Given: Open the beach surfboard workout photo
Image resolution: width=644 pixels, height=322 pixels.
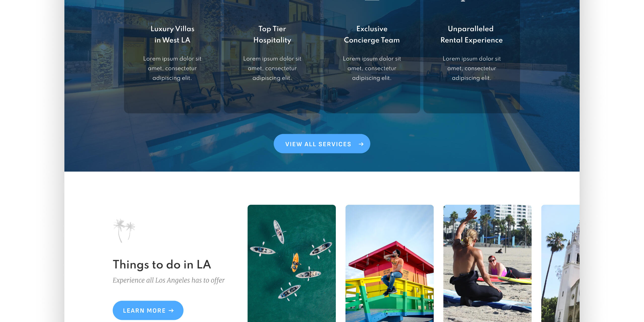Looking at the screenshot, I should (487, 263).
